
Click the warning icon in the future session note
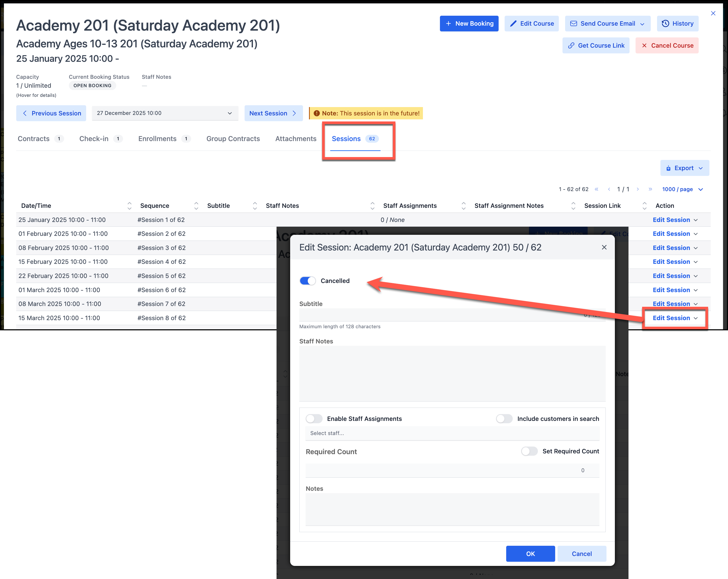[317, 113]
